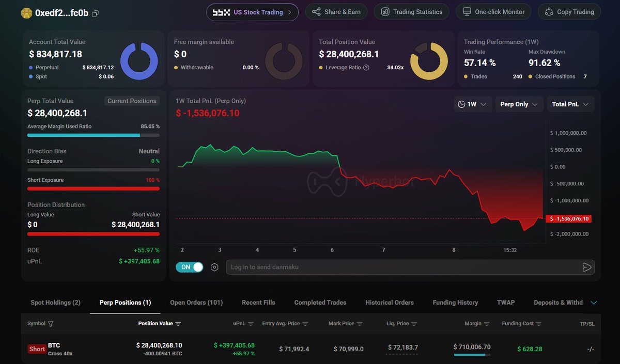Click the Closed Positions legend entry
Screen dimensions: 620x364
click(x=552, y=76)
